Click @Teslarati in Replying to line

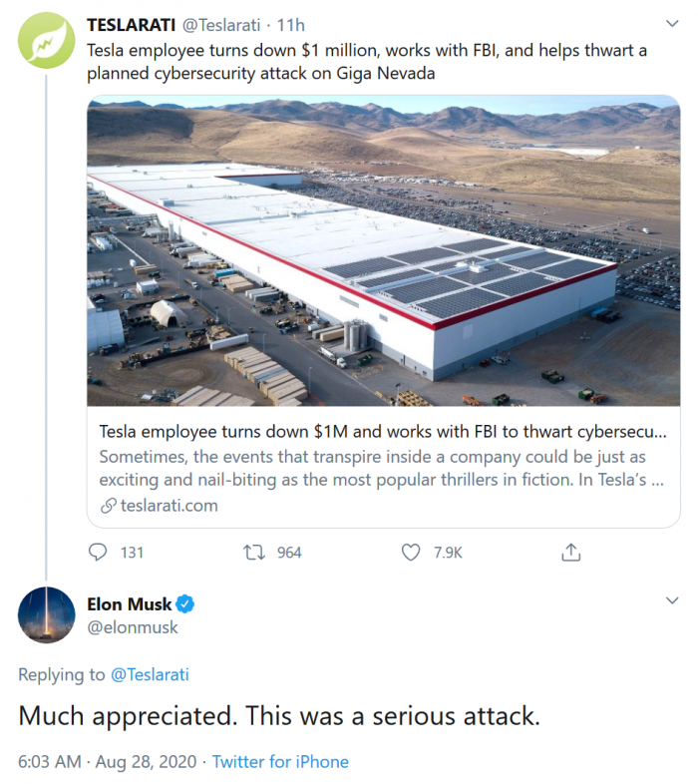(x=150, y=675)
